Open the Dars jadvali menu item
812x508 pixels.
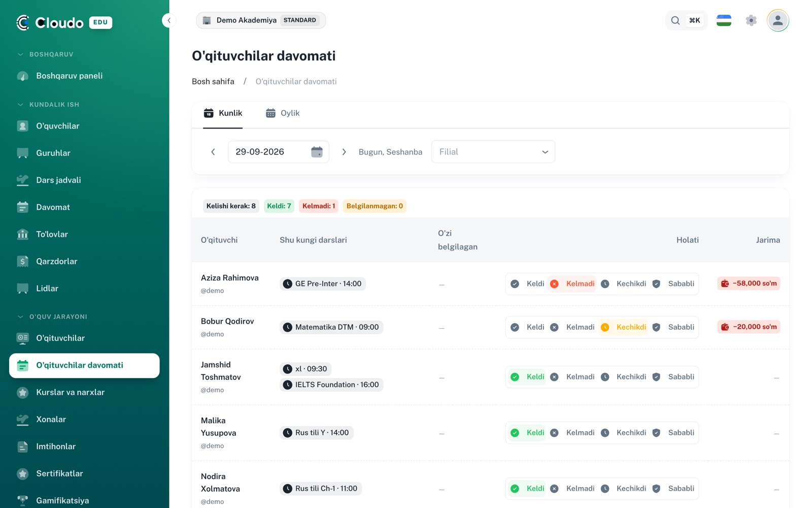pyautogui.click(x=84, y=180)
